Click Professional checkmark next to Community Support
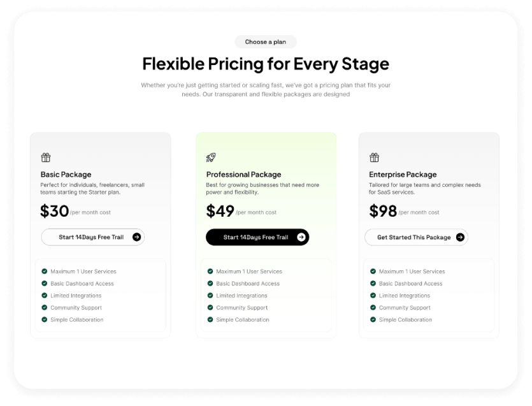 pyautogui.click(x=210, y=307)
